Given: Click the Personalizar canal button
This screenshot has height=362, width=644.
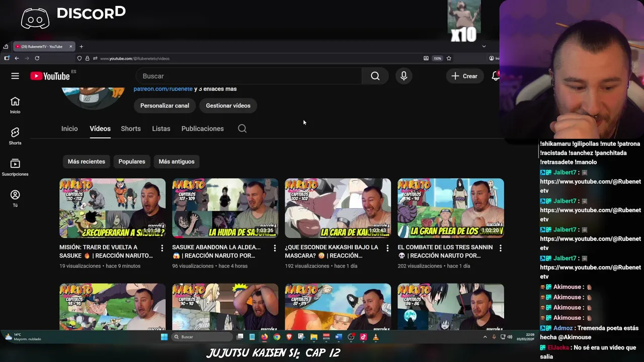Looking at the screenshot, I should 165,106.
